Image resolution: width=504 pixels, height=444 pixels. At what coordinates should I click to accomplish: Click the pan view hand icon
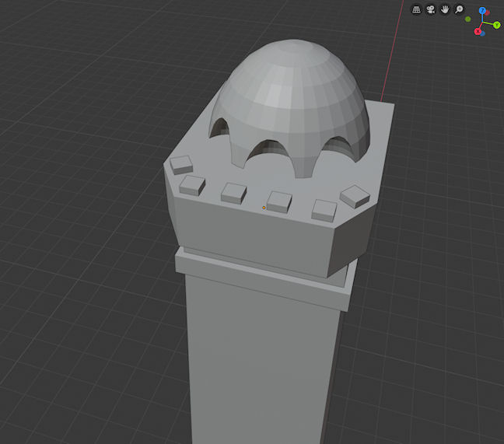point(445,9)
